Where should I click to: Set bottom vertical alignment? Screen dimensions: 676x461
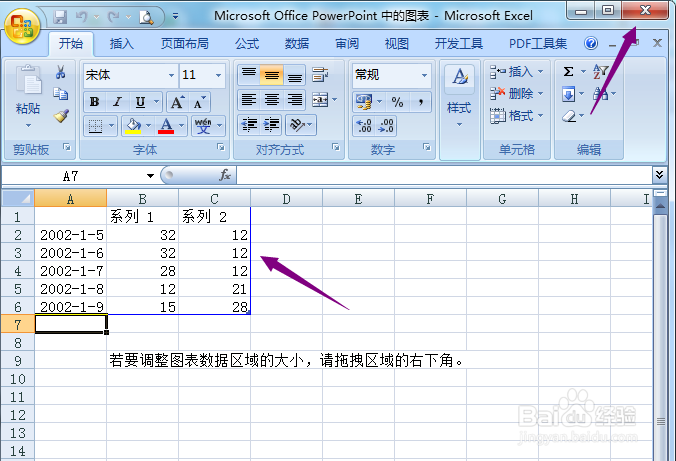click(x=295, y=75)
